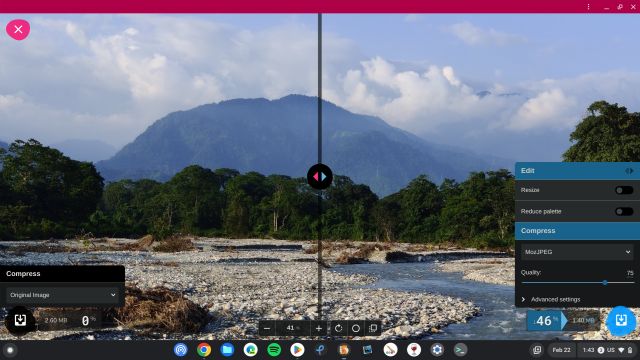The width and height of the screenshot is (640, 360).
Task: Close the image with the pink X button
Action: (x=18, y=29)
